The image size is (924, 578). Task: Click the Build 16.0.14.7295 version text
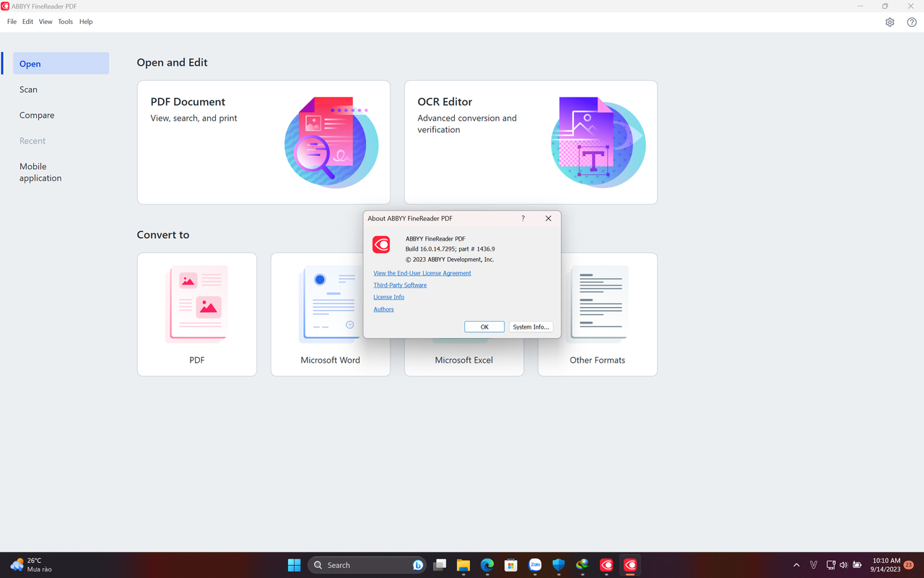[x=450, y=249]
